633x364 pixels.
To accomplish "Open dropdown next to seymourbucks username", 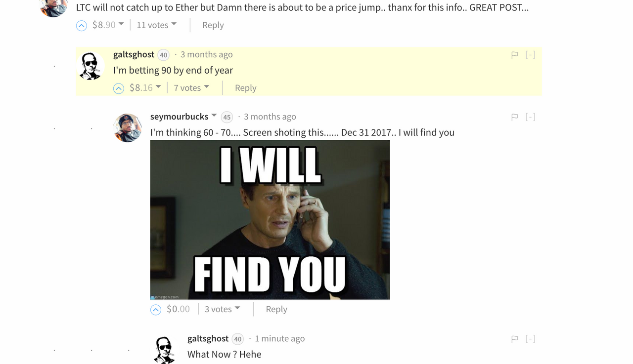I will coord(214,116).
